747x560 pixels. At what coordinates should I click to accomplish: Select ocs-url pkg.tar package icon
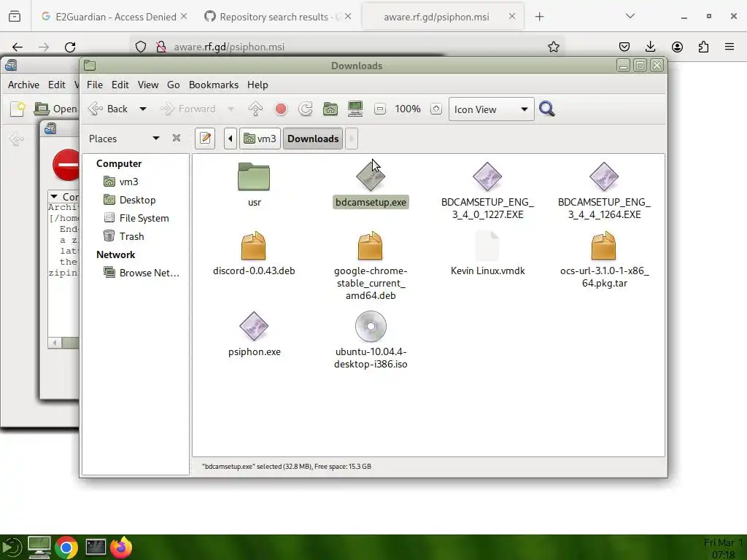pyautogui.click(x=603, y=246)
